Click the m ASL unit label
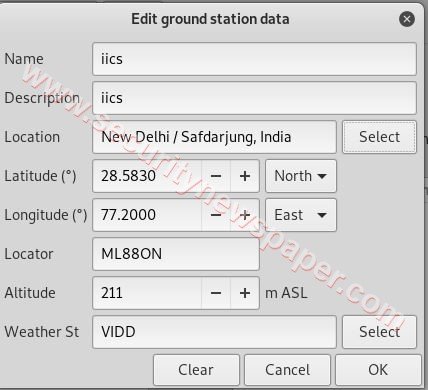This screenshot has width=428, height=390. [286, 293]
